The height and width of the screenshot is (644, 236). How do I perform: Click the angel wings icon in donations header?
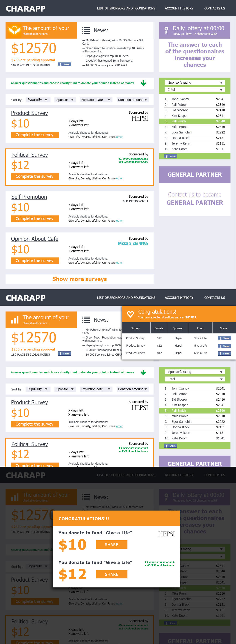coord(14,30)
